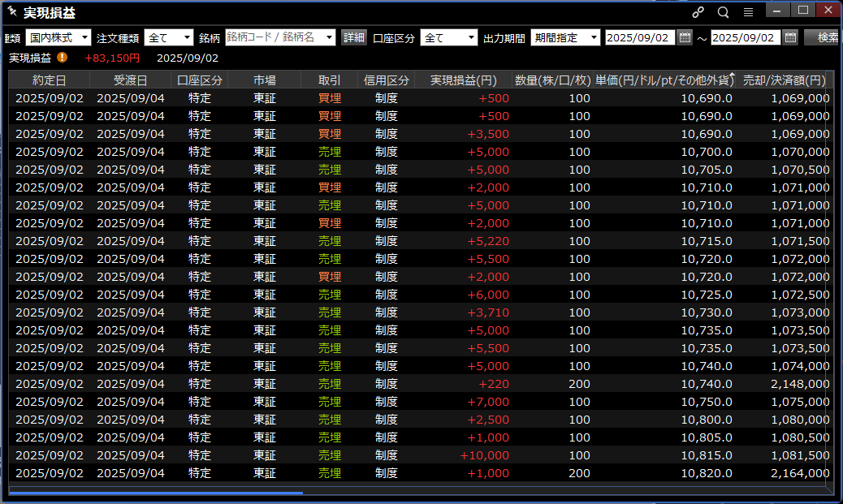
Task: Click the orange warning icon beside 実現損益
Action: click(x=63, y=57)
